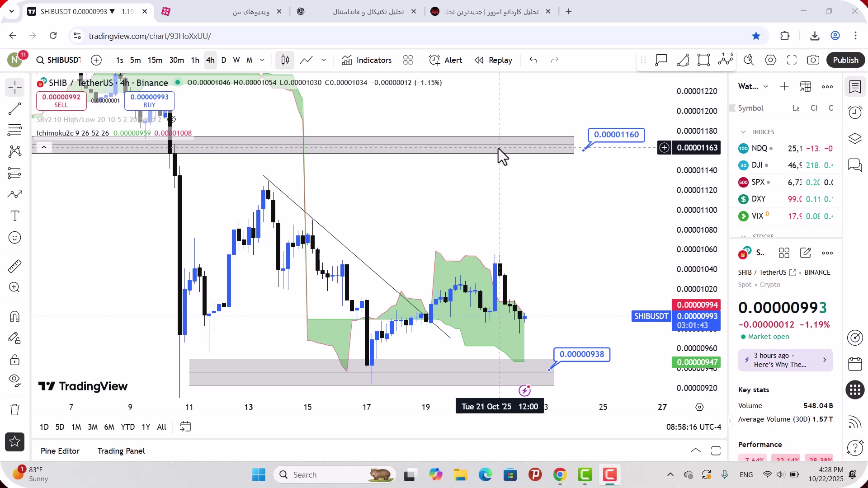Open the emoji and stickers tool
The image size is (868, 488).
[15, 238]
